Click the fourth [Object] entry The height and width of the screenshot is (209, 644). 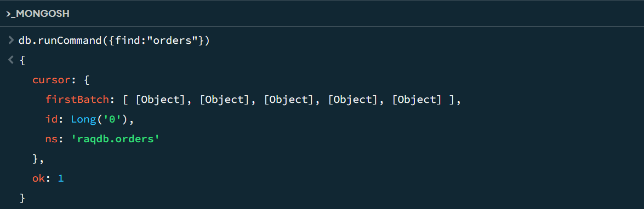pos(353,100)
